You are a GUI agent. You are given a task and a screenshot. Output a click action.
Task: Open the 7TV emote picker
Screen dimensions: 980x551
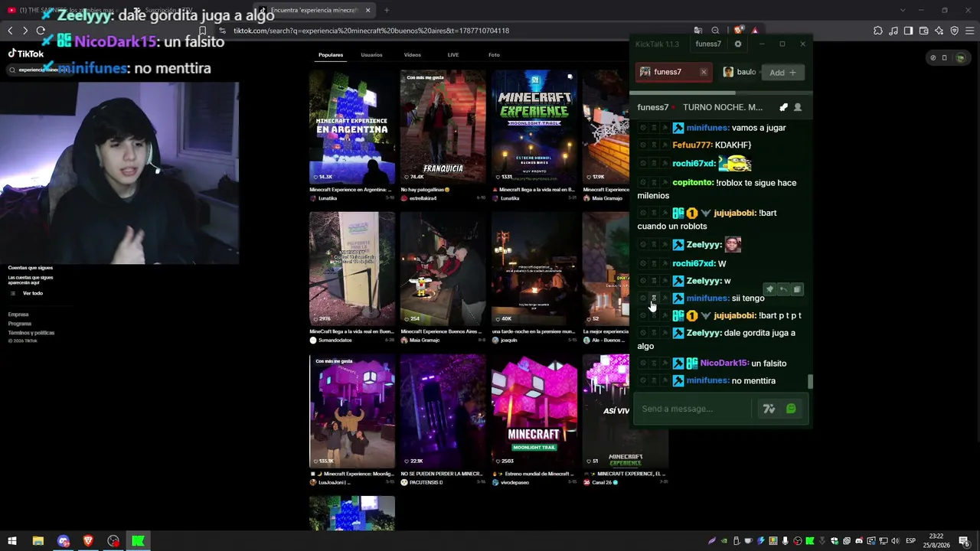coord(769,409)
